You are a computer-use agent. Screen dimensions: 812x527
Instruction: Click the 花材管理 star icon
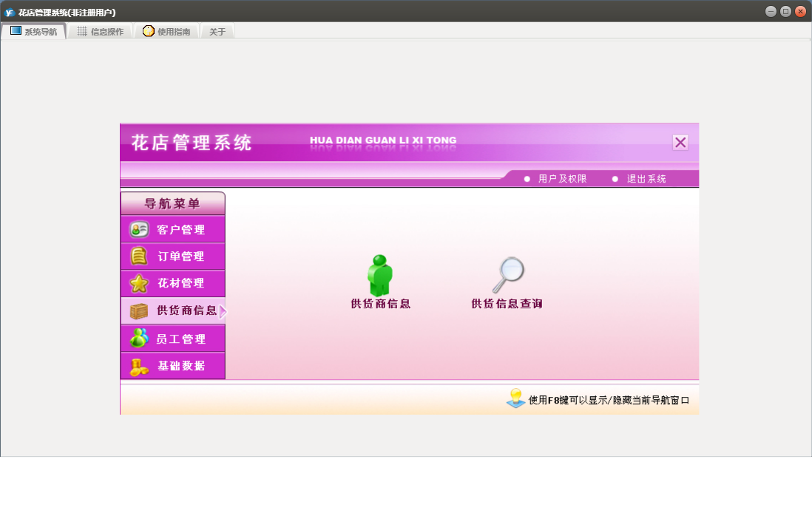point(139,284)
